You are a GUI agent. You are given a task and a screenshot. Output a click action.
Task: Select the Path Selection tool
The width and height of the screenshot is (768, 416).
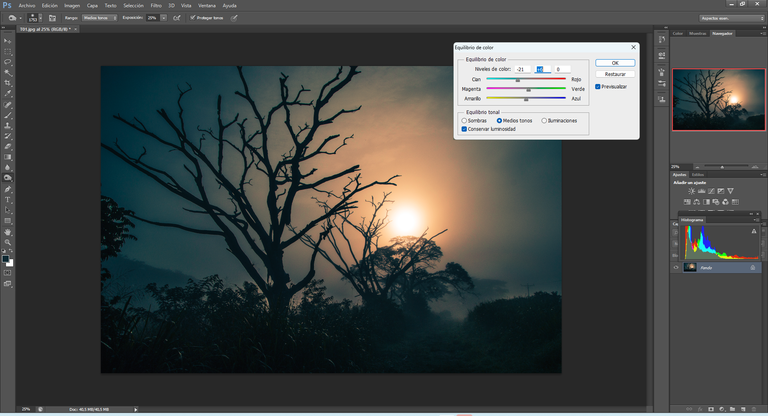pos(7,210)
